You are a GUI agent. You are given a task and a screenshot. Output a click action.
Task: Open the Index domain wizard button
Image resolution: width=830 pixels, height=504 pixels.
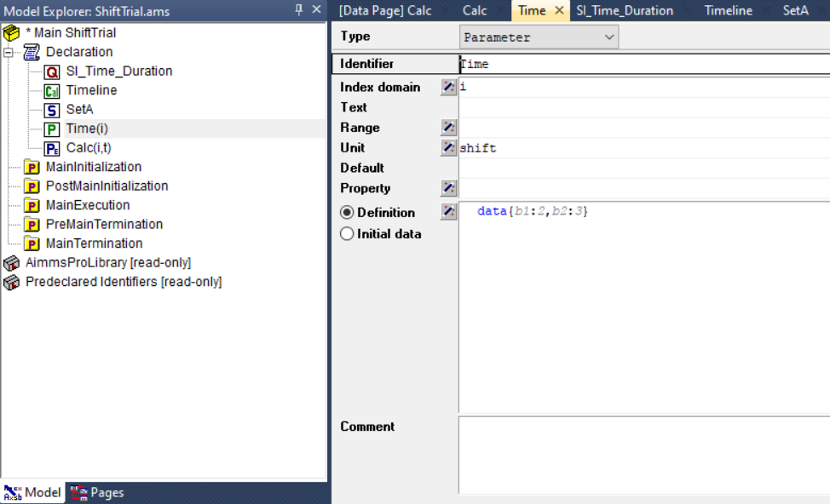448,87
